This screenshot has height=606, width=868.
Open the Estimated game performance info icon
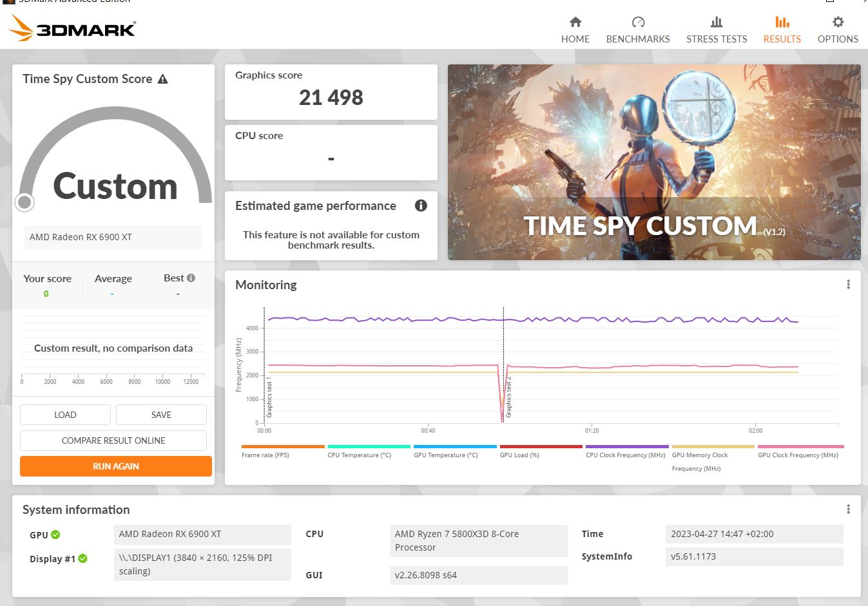pos(421,205)
